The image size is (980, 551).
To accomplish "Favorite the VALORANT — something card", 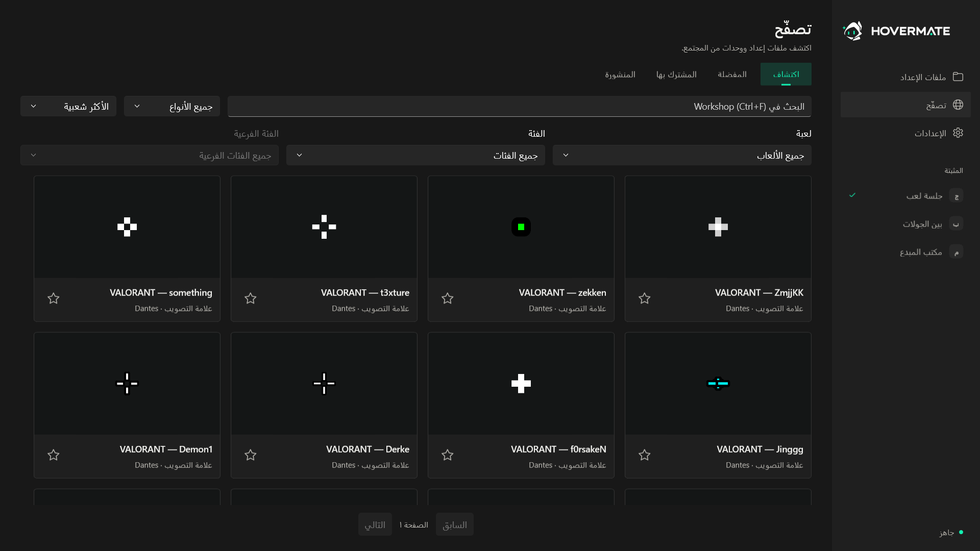I will [x=54, y=298].
